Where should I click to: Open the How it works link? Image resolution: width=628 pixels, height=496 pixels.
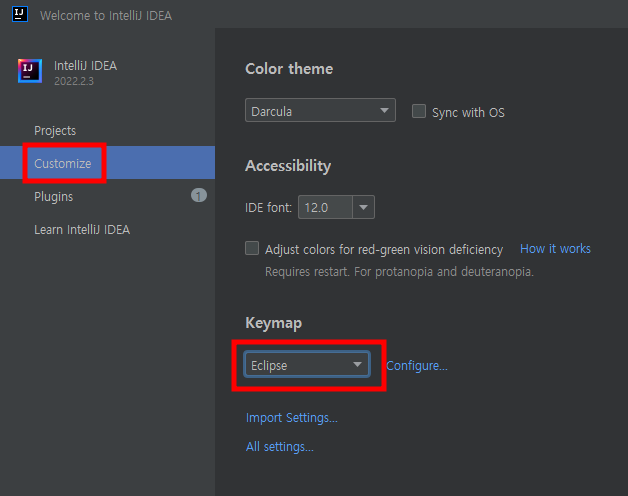[555, 249]
